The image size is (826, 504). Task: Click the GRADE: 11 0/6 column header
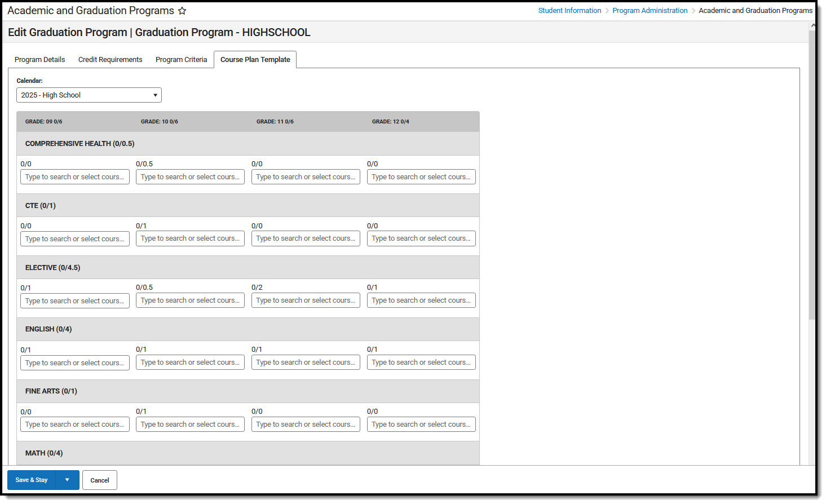[x=275, y=122]
